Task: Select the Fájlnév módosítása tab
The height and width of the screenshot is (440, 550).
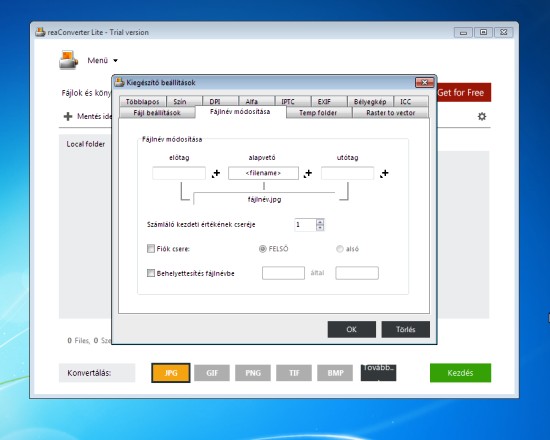Action: coord(240,112)
